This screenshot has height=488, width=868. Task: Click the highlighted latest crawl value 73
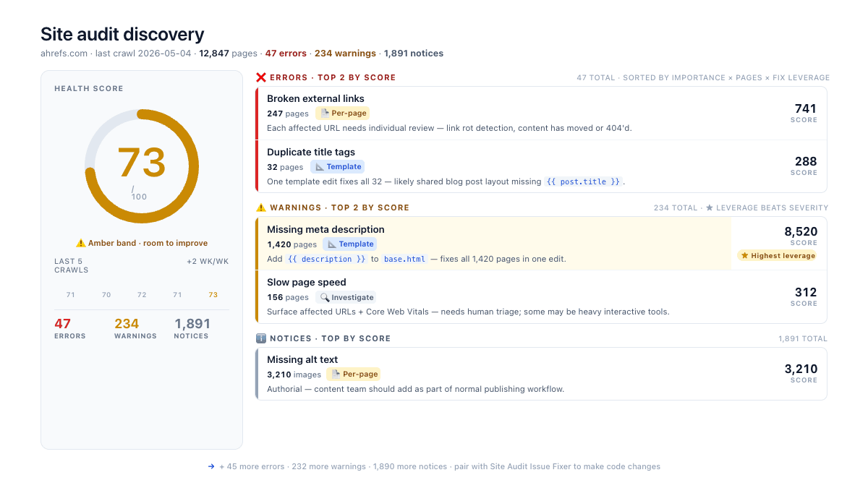point(213,295)
